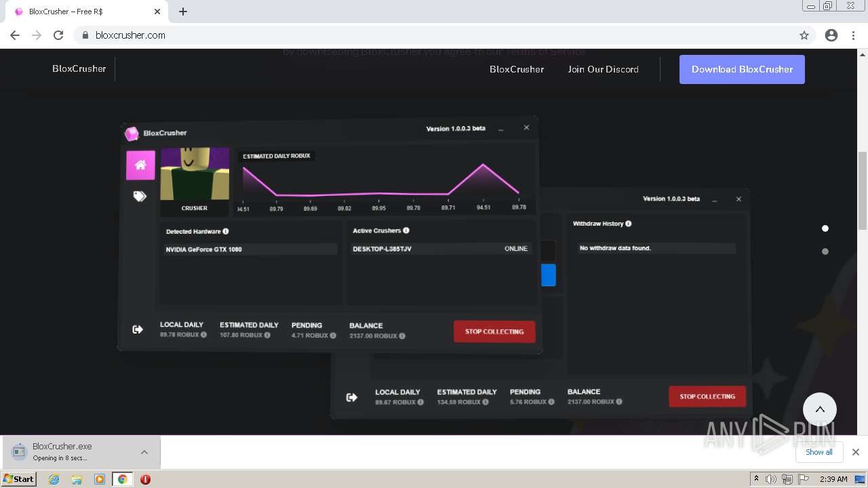Click the volume icon in the system tray
Screen dimensions: 868x488
[771, 479]
